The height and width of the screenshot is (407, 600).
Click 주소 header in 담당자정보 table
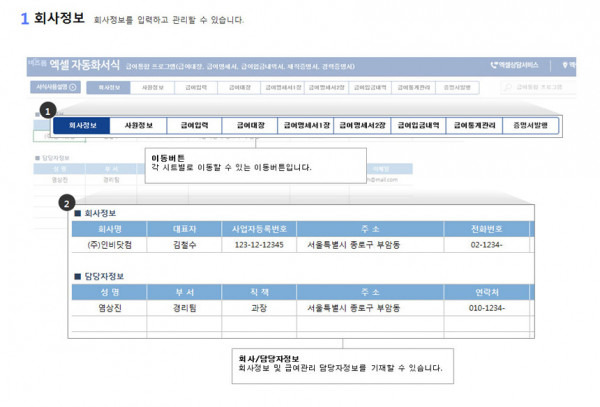tap(370, 292)
